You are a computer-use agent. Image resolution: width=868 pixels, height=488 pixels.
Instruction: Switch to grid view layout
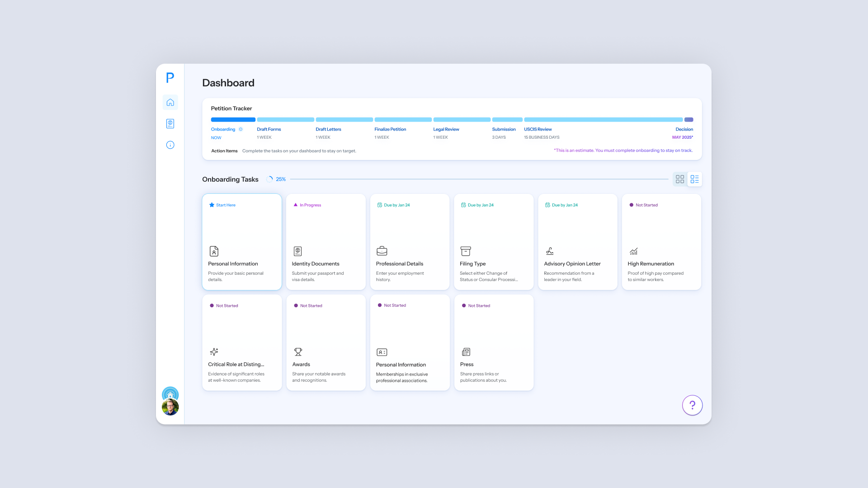679,179
